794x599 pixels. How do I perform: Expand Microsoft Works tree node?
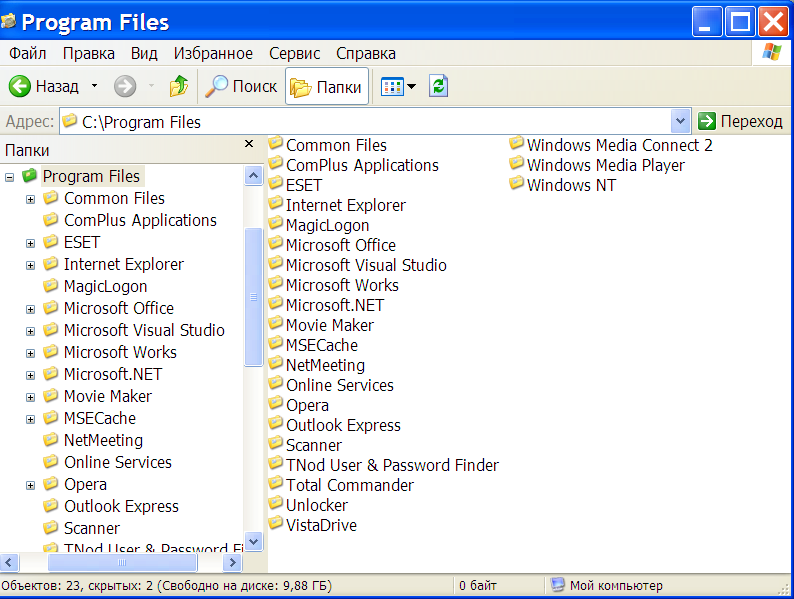30,353
